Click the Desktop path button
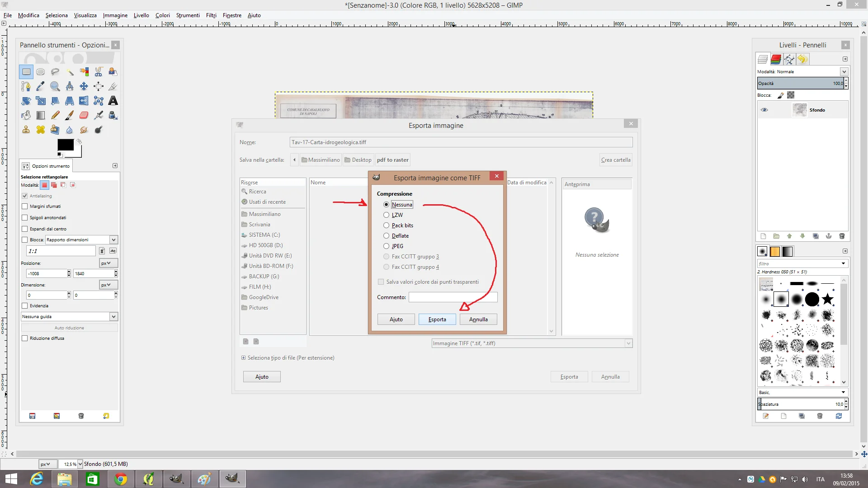Viewport: 868px width, 488px height. [358, 160]
